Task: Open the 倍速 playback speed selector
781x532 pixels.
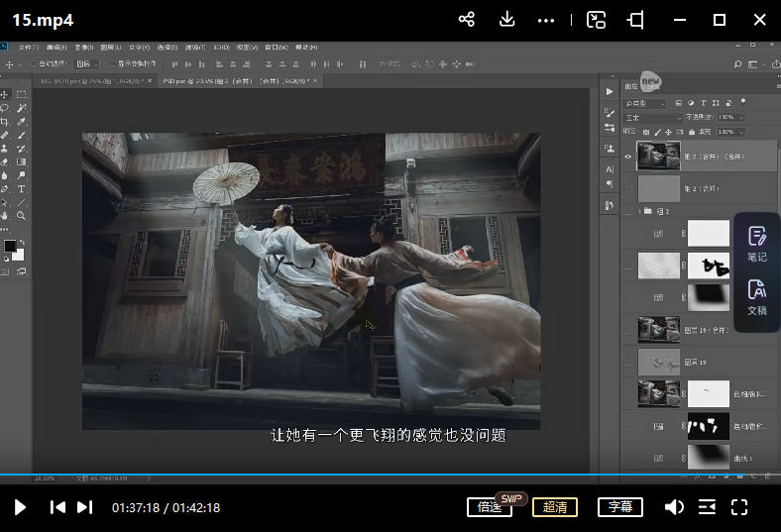Action: pos(490,507)
